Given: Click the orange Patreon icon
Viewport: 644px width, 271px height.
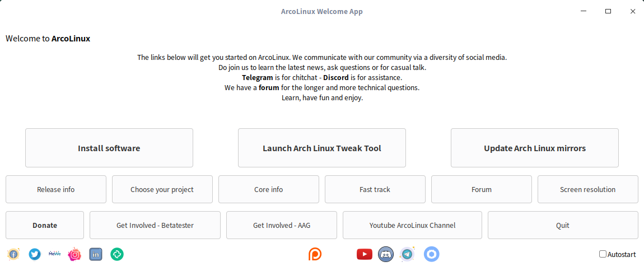Looking at the screenshot, I should (315, 254).
